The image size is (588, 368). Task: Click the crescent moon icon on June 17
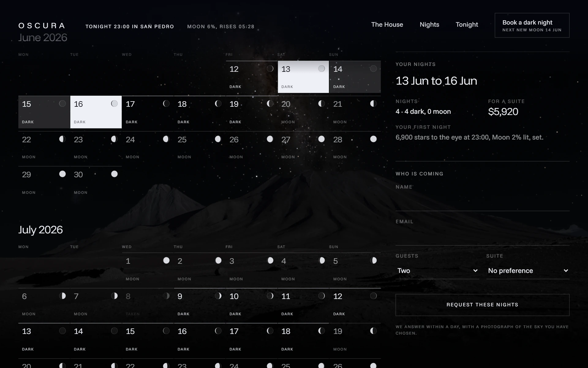pos(166,104)
